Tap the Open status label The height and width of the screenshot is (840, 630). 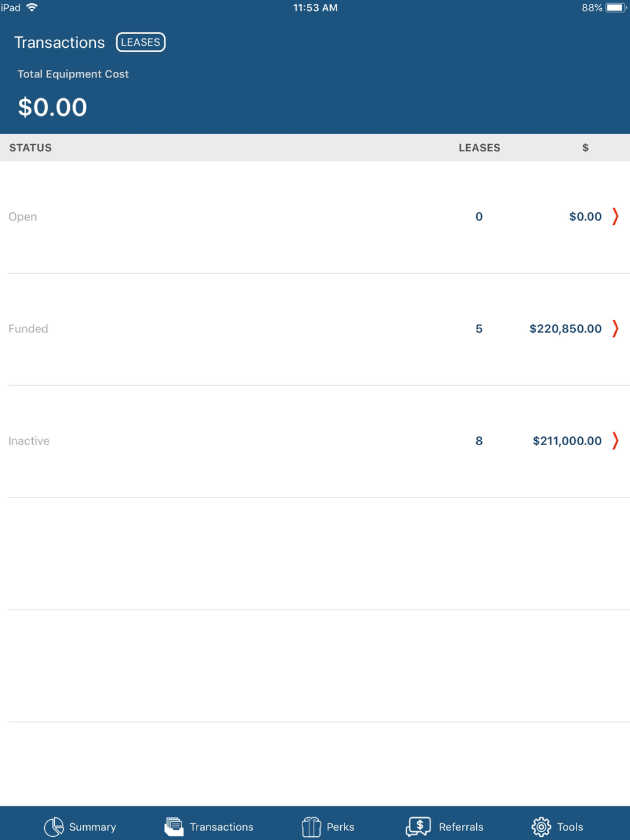(23, 217)
